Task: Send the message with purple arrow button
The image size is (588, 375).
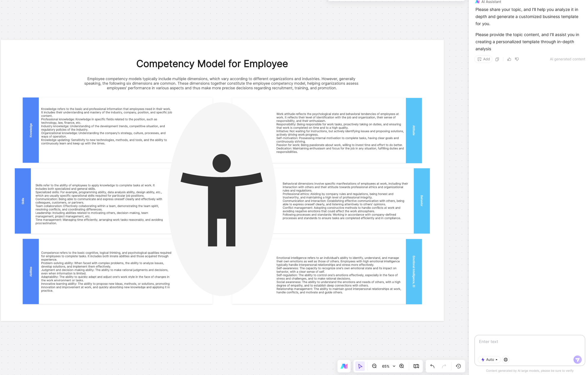Action: point(577,360)
